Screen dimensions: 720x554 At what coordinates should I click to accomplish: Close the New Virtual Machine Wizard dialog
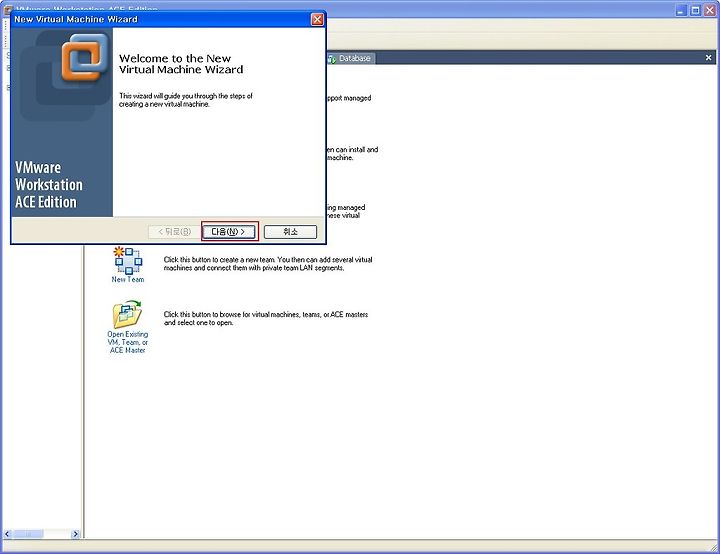point(317,19)
